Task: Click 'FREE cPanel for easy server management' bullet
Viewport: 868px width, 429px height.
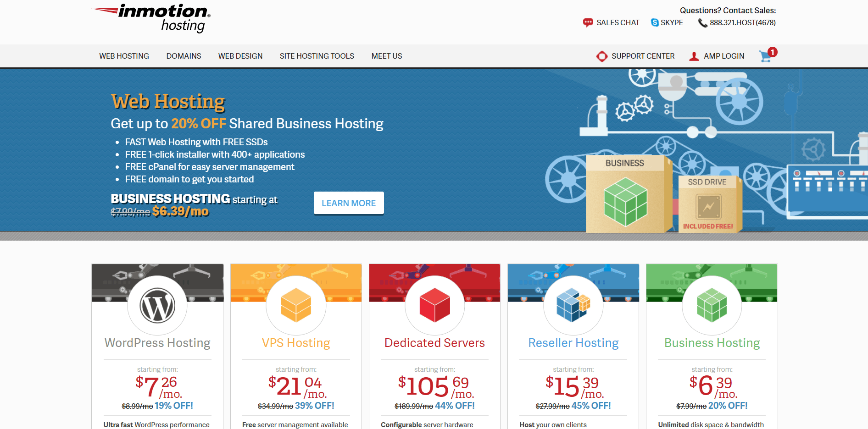Action: click(210, 167)
